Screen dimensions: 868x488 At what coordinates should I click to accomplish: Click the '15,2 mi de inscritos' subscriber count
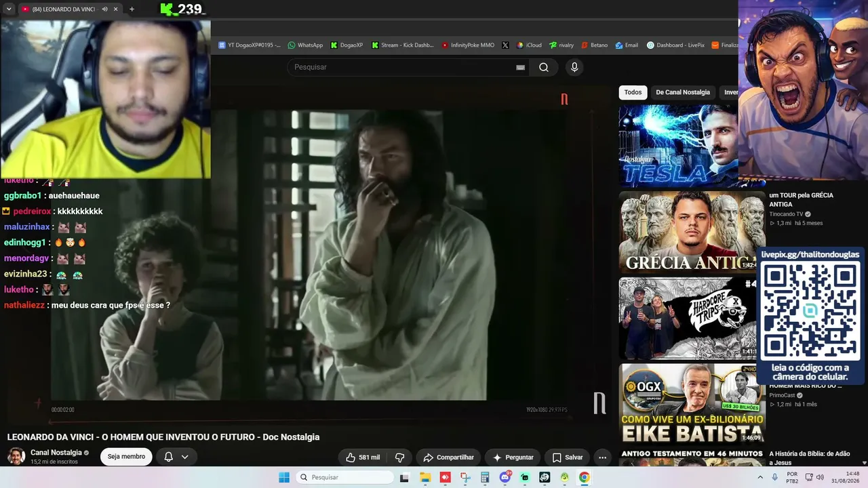(x=54, y=462)
